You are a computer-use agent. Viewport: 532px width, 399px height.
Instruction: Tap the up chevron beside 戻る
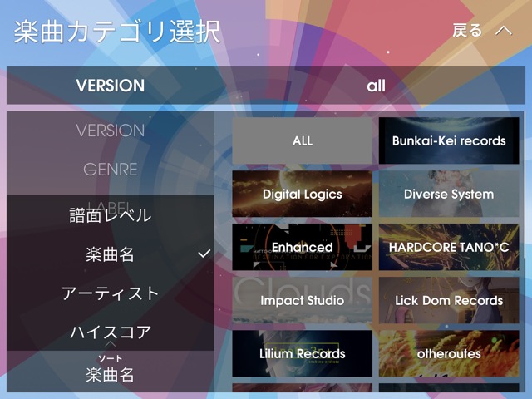click(504, 31)
